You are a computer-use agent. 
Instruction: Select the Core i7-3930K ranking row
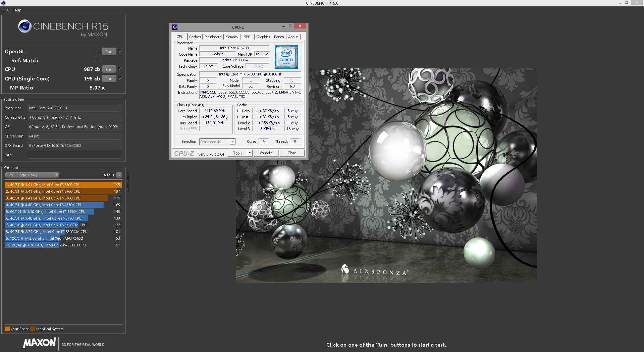point(63,212)
